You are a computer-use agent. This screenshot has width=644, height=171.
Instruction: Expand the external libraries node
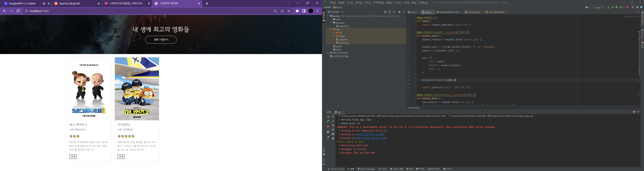[x=328, y=53]
